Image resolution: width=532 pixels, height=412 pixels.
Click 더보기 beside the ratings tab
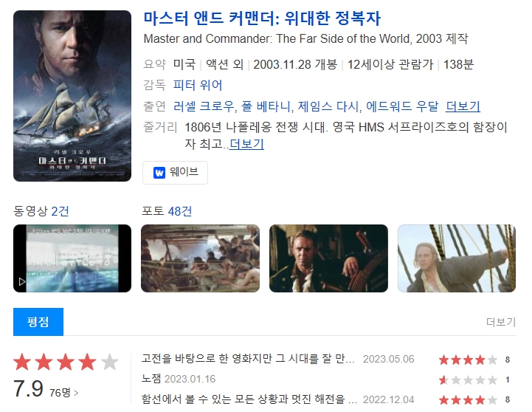click(x=501, y=322)
